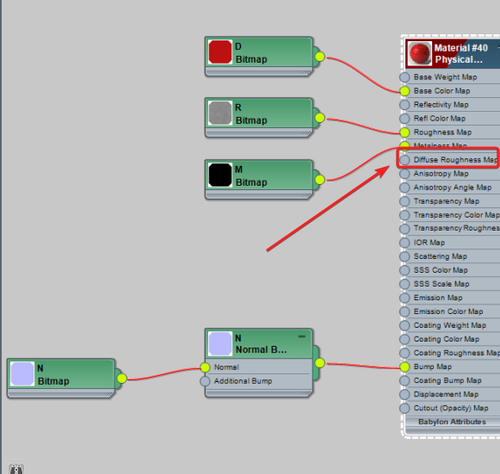Viewport: 500px width, 474px height.
Task: Click the Diffuse Roughness Map socket
Action: [405, 160]
